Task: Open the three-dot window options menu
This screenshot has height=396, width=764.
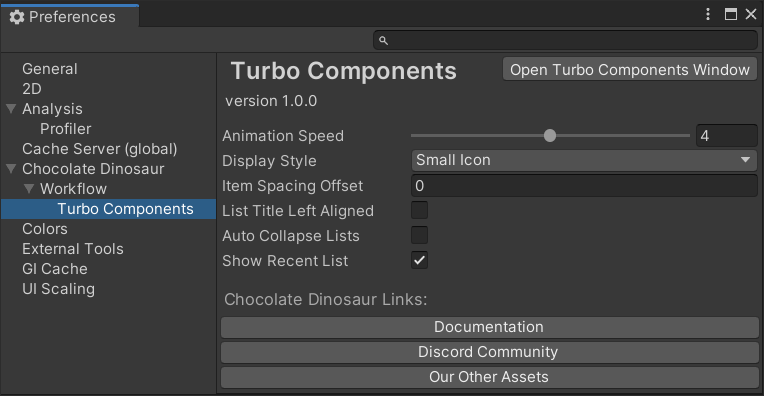Action: coord(707,14)
